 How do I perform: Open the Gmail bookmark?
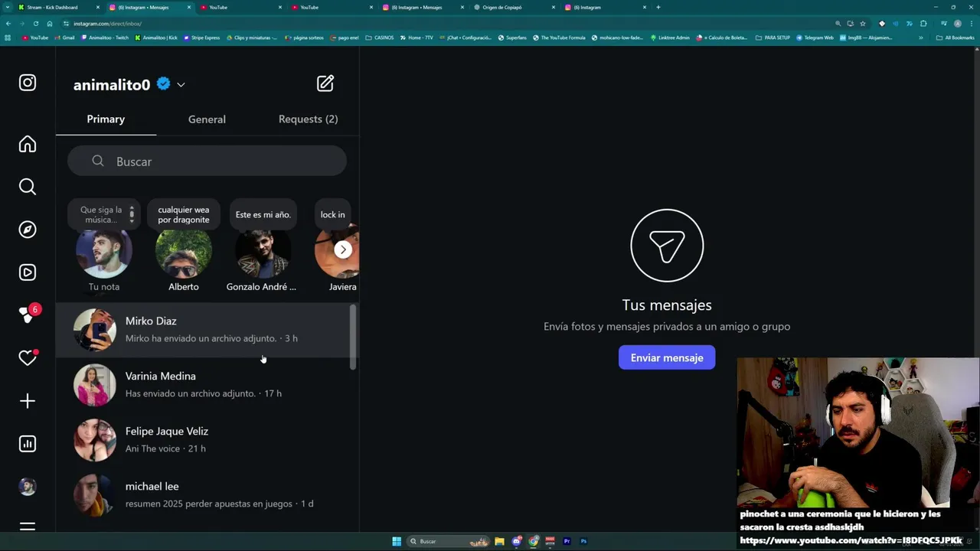click(64, 37)
